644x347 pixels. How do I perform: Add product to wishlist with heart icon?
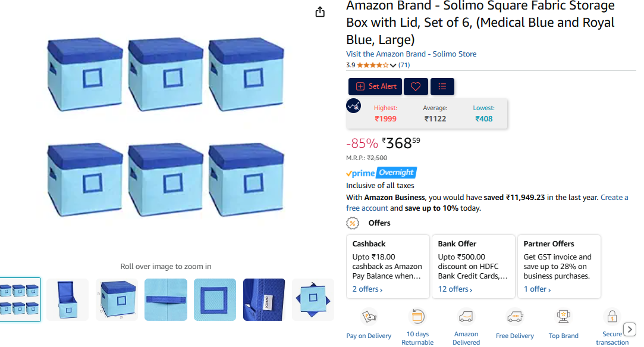pyautogui.click(x=416, y=86)
